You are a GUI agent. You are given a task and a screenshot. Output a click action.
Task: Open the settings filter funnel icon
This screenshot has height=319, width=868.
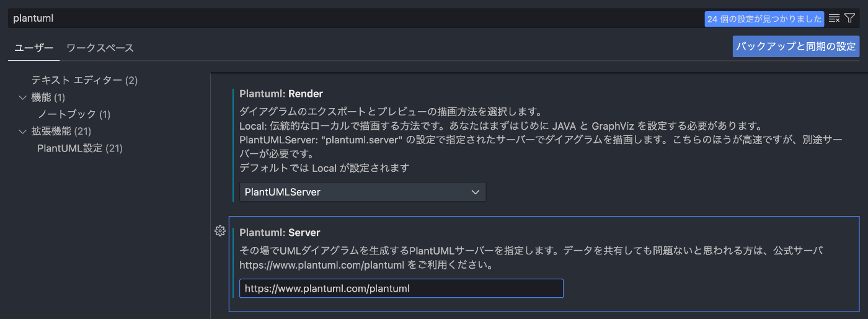pos(850,19)
